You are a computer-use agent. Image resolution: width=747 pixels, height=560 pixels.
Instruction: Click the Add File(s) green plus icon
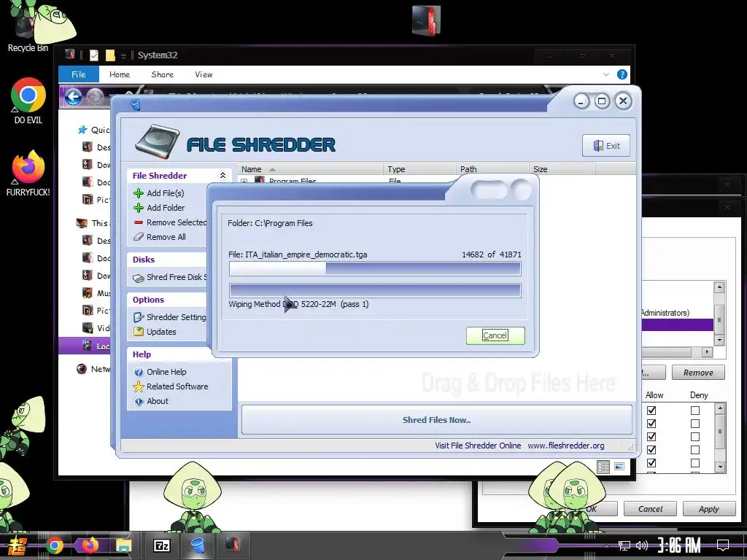(x=139, y=193)
